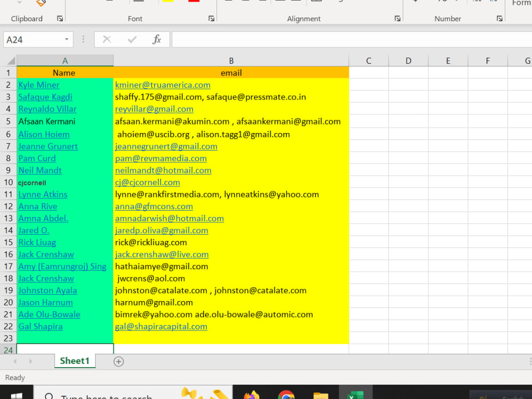
Task: Click the formula bar Enter checkmark icon
Action: 132,40
